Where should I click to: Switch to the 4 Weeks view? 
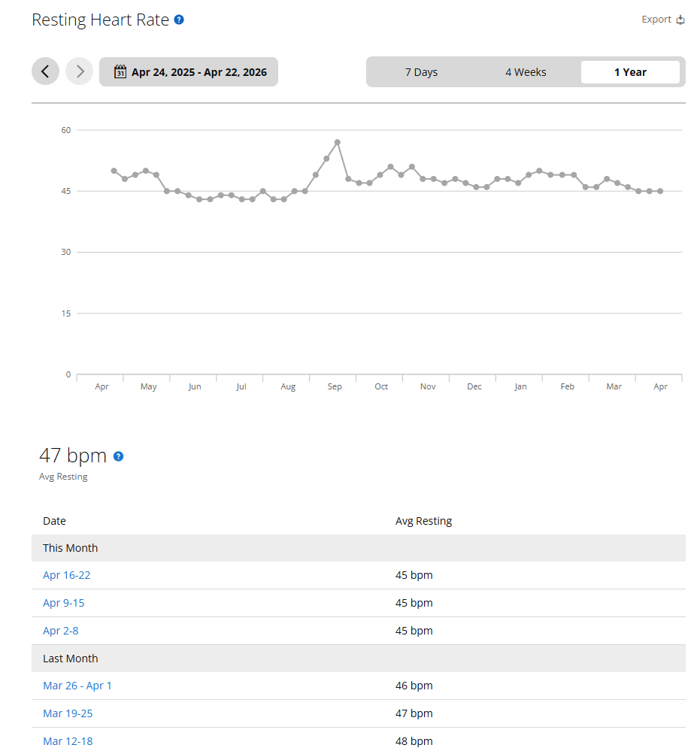[x=526, y=72]
